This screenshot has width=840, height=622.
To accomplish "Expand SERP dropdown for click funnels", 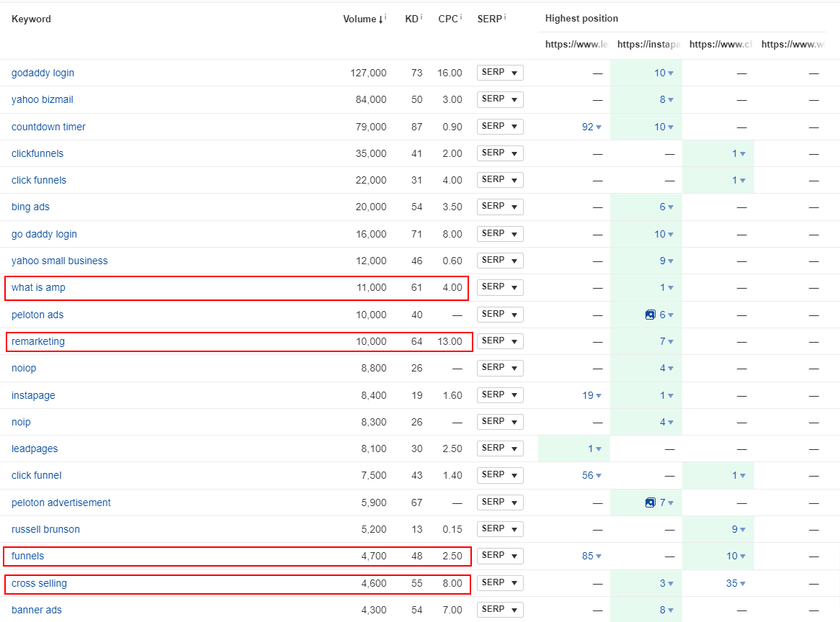I will coord(500,180).
